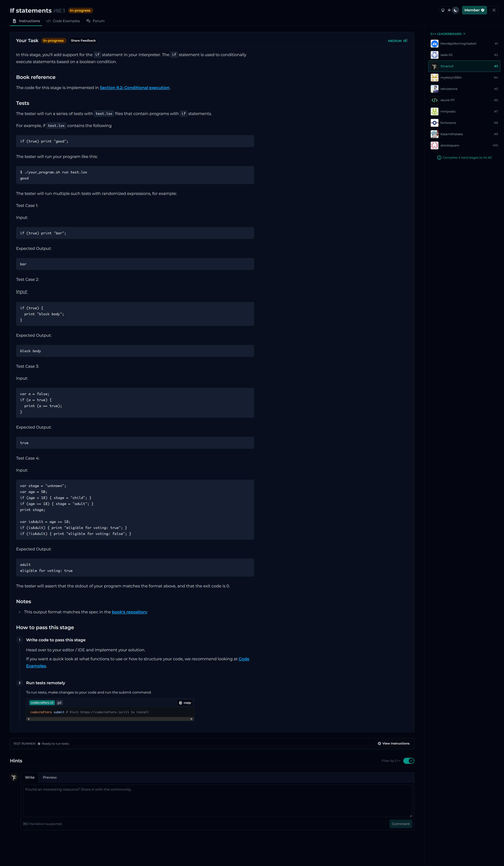The width and height of the screenshot is (504, 866).
Task: Open the Member badge menu
Action: (x=474, y=10)
